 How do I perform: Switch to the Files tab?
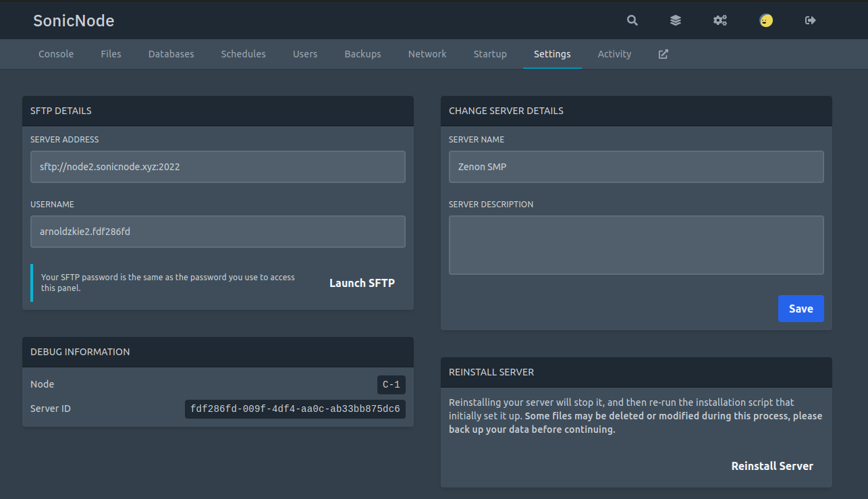111,54
